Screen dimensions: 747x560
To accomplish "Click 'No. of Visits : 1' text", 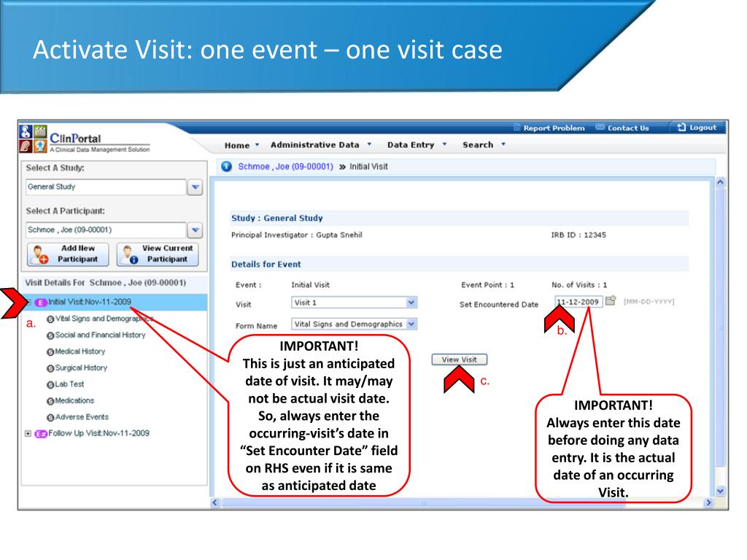I will tap(579, 285).
